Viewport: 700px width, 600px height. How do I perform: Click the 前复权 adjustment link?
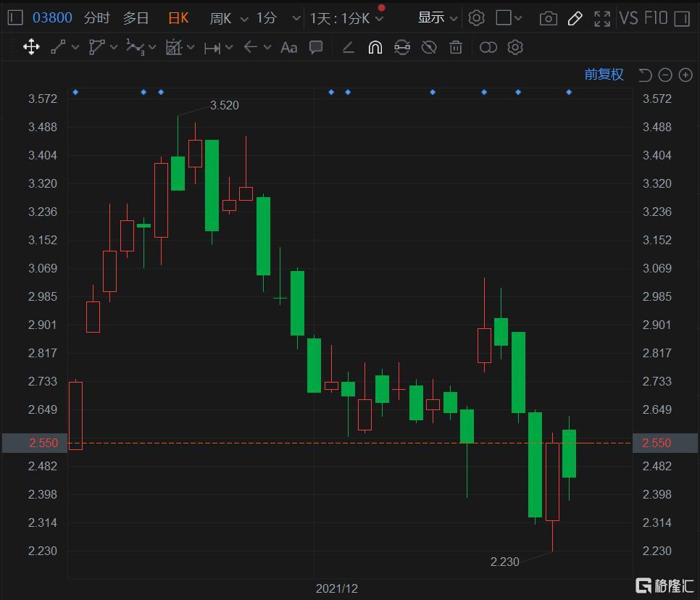click(x=604, y=75)
